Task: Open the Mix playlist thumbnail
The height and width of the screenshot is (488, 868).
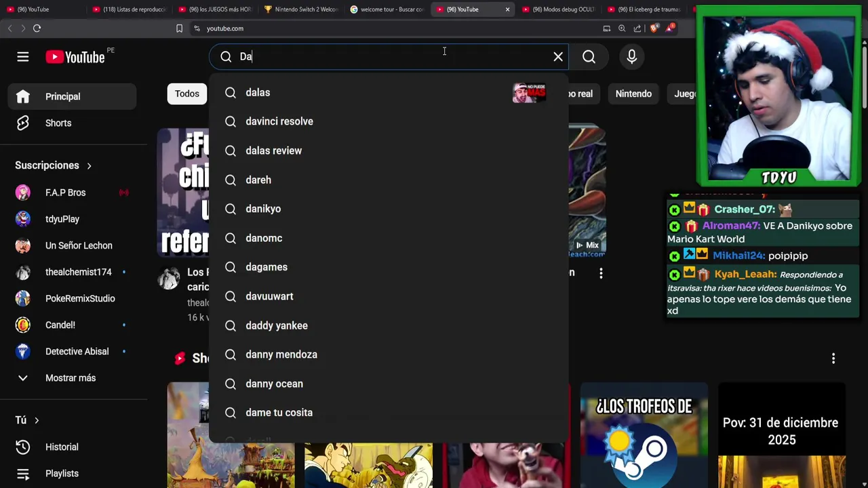Action: pos(587,192)
